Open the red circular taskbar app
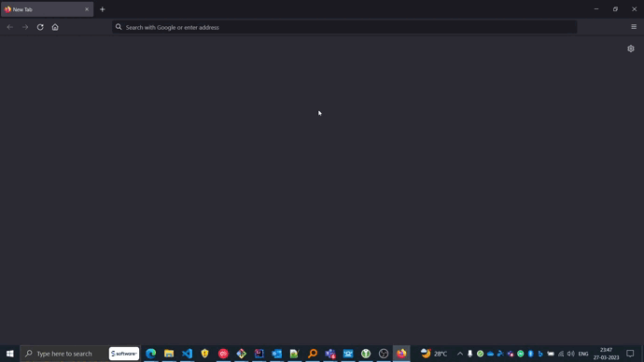The width and height of the screenshot is (644, 362). (x=223, y=354)
